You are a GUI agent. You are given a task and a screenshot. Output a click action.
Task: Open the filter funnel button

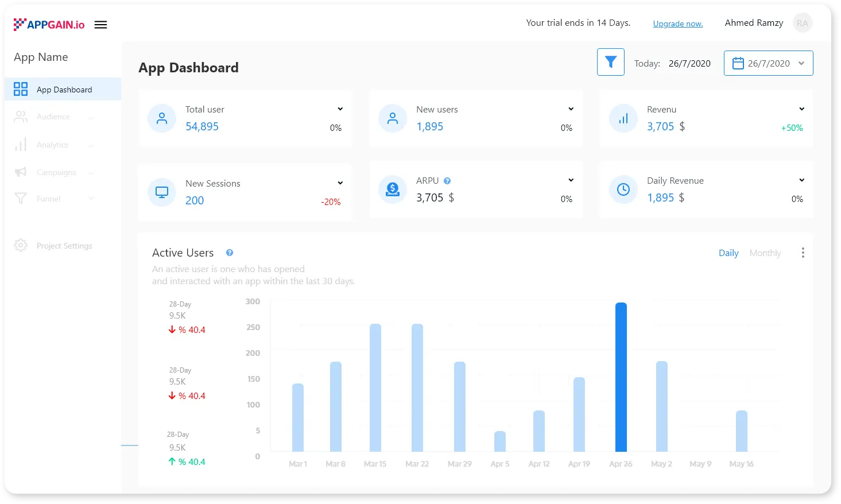coord(610,62)
